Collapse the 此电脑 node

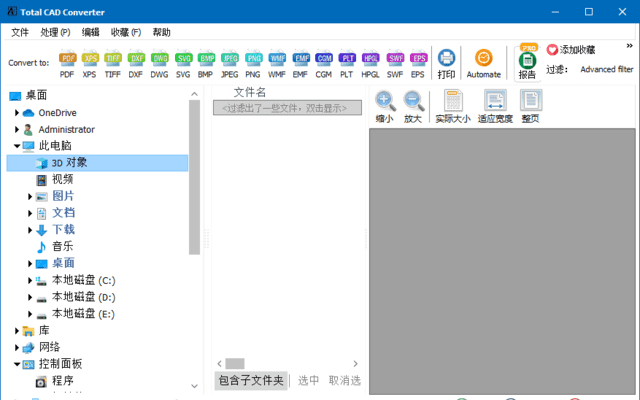(17, 146)
